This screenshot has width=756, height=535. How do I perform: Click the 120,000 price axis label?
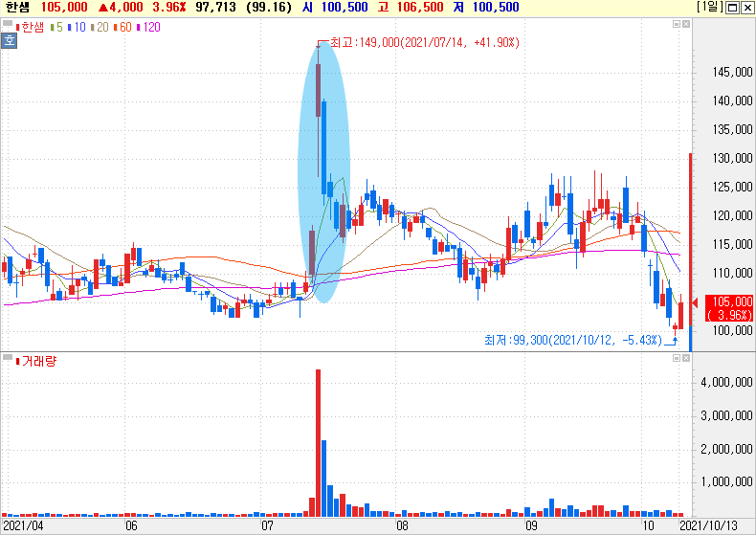(x=732, y=216)
